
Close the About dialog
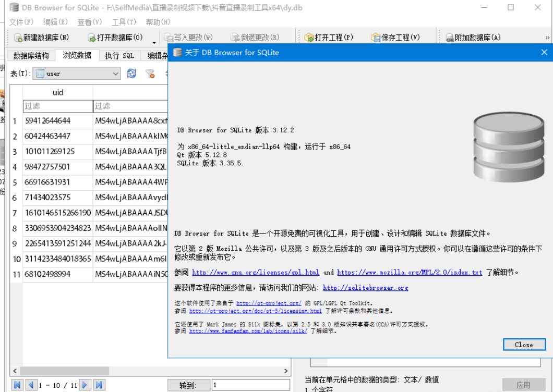tap(524, 344)
